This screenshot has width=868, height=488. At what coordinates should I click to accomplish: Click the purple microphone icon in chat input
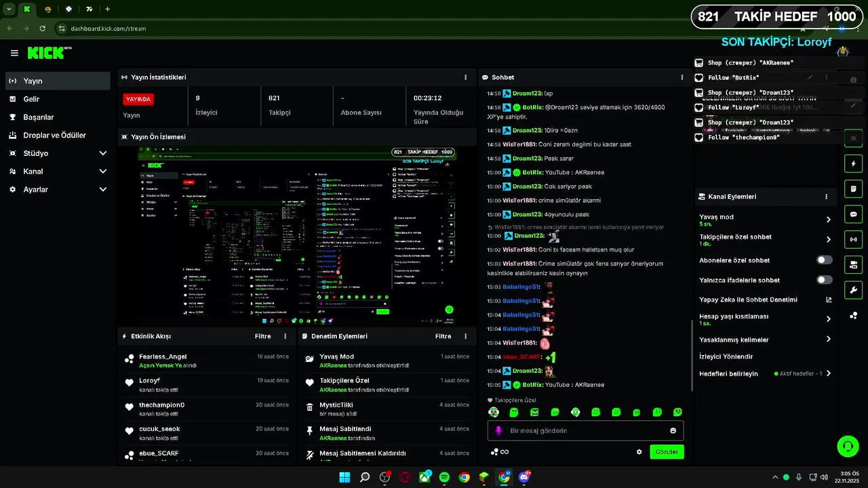pos(498,430)
